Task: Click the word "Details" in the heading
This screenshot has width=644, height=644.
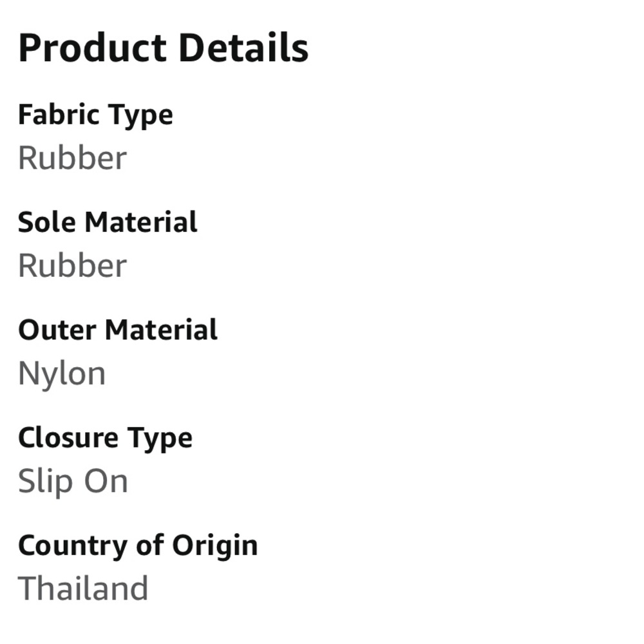Action: 244,48
